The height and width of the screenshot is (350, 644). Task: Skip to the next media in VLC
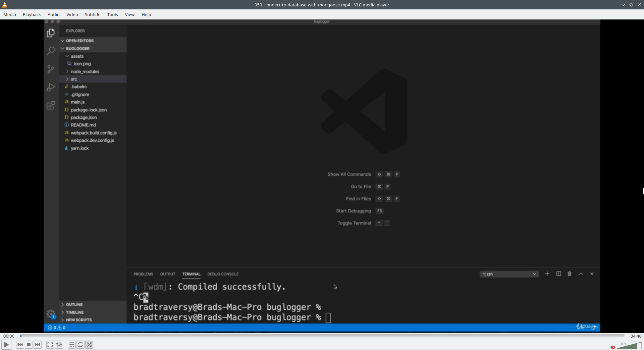tap(38, 345)
